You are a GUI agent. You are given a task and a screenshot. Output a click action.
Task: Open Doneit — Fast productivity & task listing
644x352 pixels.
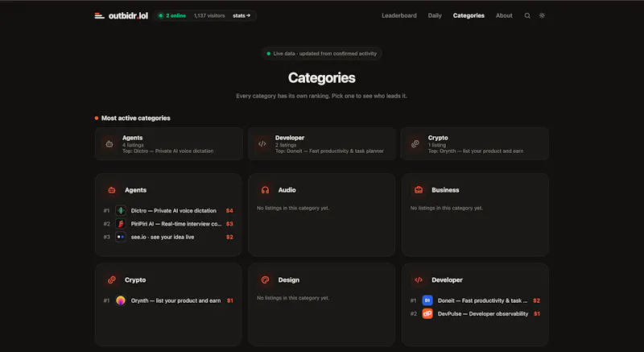482,300
